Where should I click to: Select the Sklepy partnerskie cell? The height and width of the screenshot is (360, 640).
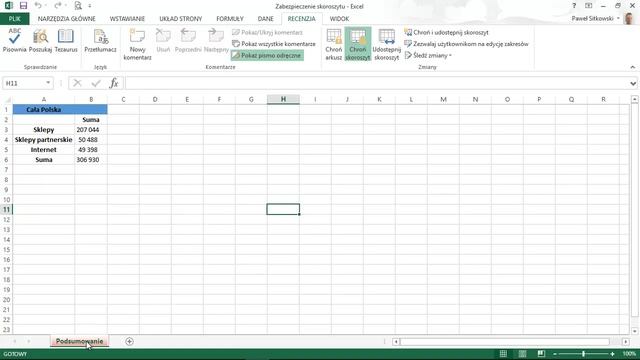(x=44, y=140)
